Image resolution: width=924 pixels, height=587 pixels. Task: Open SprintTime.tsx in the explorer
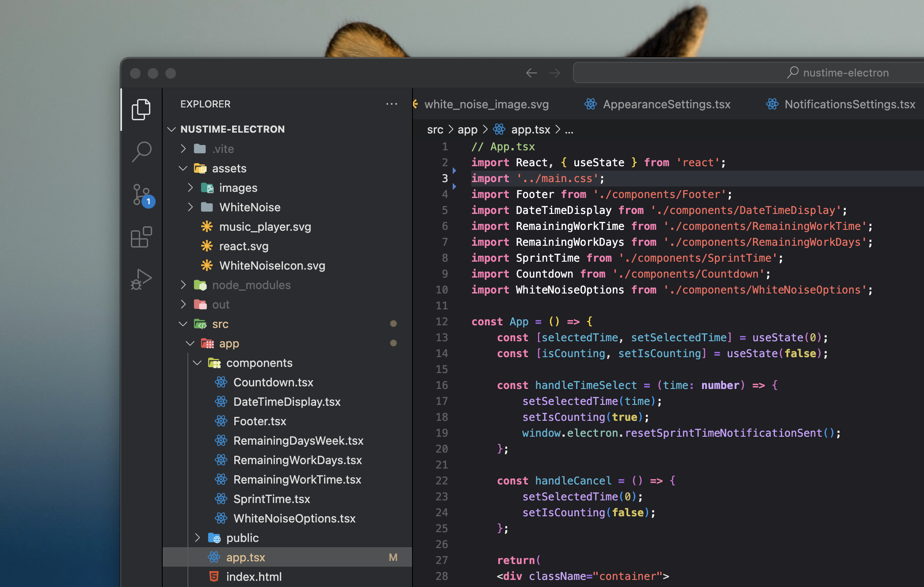pyautogui.click(x=287, y=499)
